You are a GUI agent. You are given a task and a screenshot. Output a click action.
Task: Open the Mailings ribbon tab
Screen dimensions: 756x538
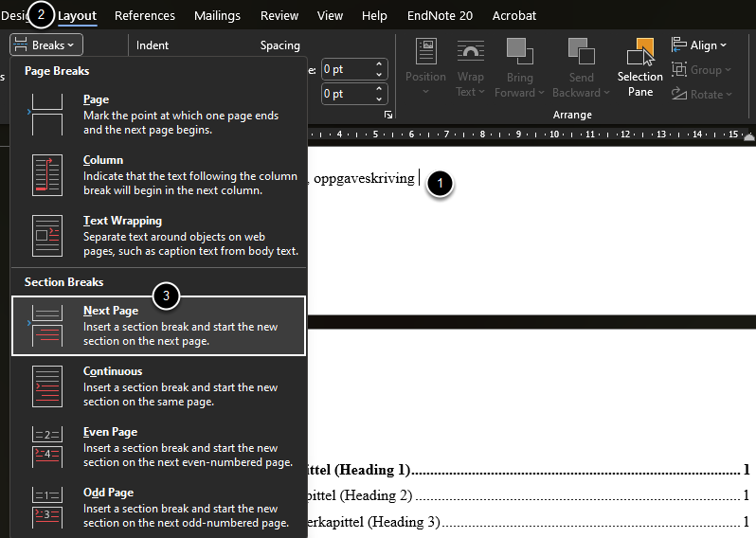coord(217,15)
